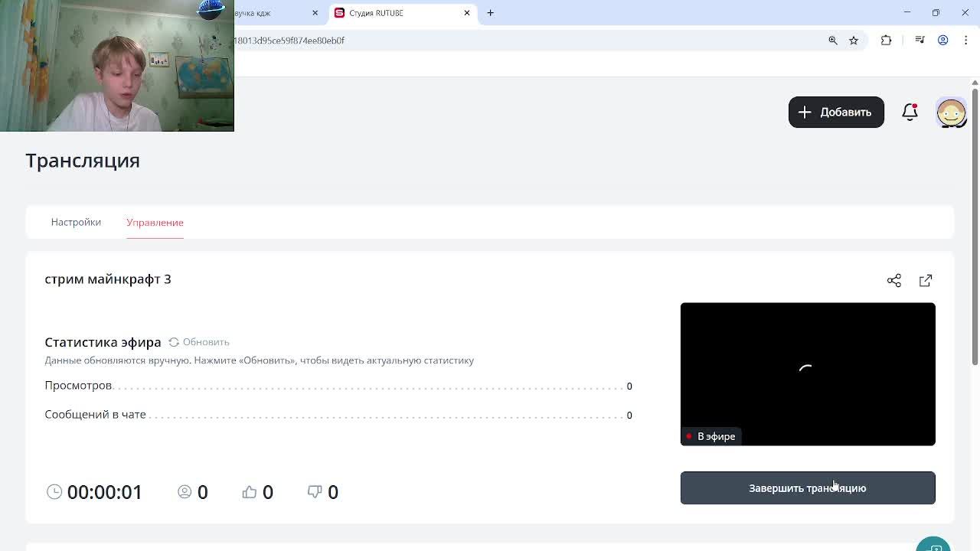Open the profile avatar menu
Viewport: 980px width, 551px height.
point(951,112)
